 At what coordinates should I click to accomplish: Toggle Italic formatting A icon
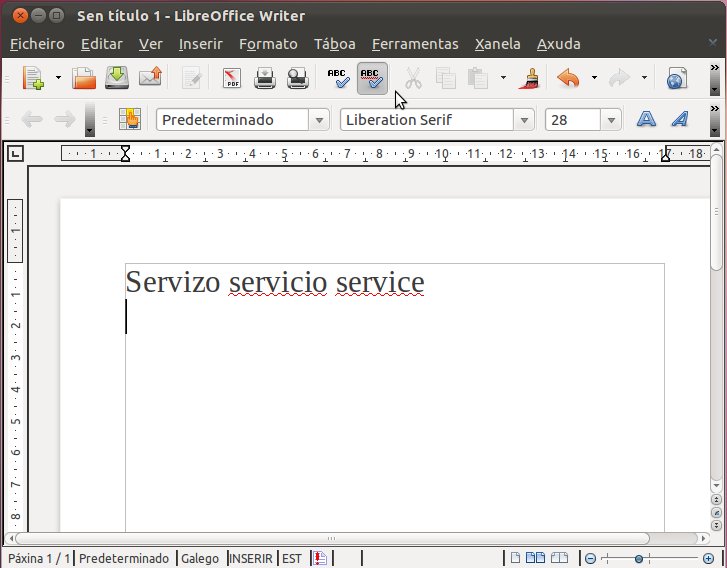680,119
